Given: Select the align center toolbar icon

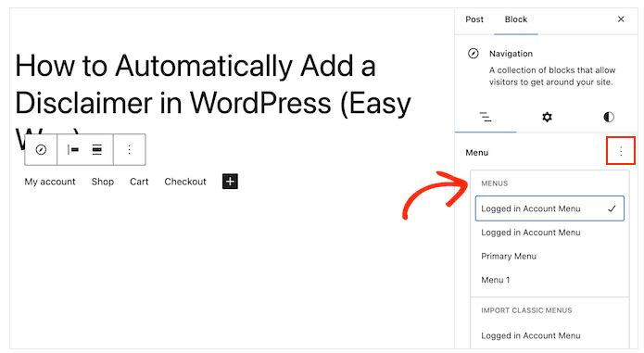Looking at the screenshot, I should [x=97, y=150].
